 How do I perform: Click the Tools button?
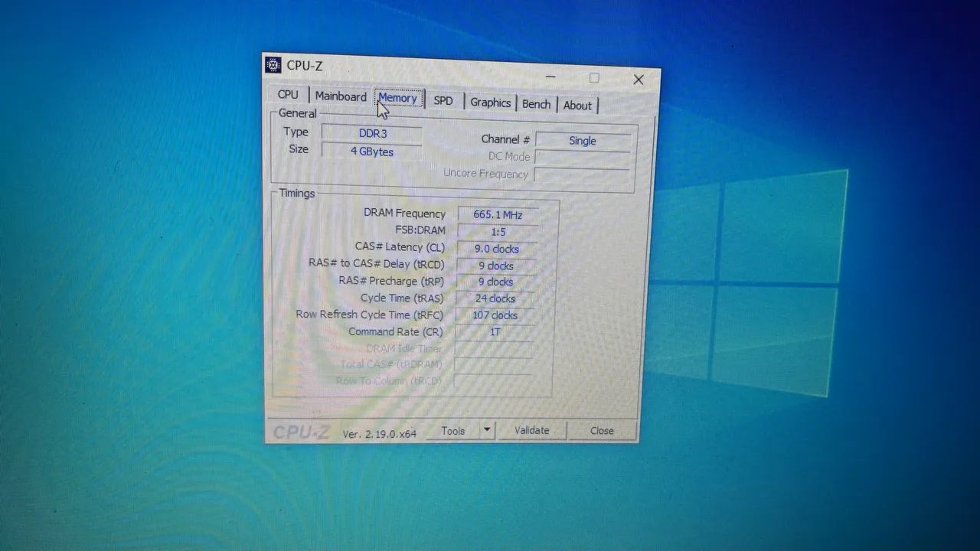tap(453, 431)
